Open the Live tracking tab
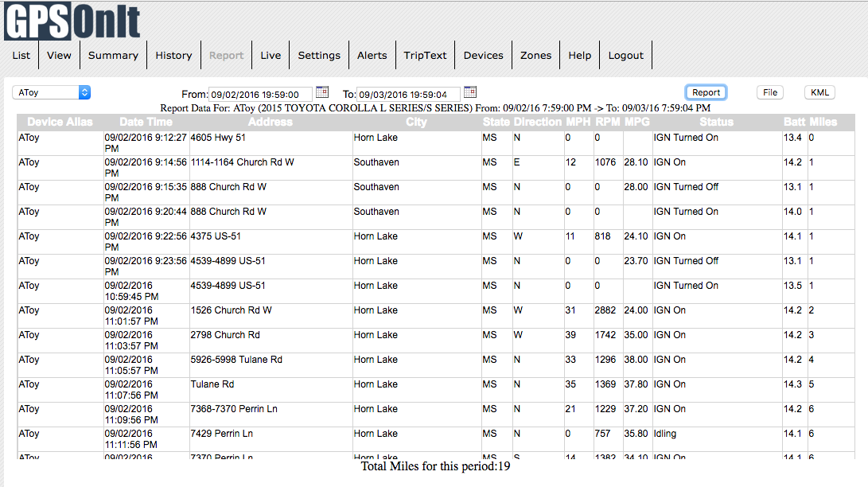The width and height of the screenshot is (868, 487). 271,56
